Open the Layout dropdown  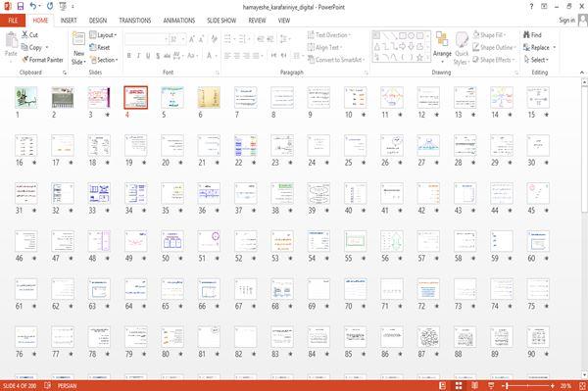coord(104,35)
